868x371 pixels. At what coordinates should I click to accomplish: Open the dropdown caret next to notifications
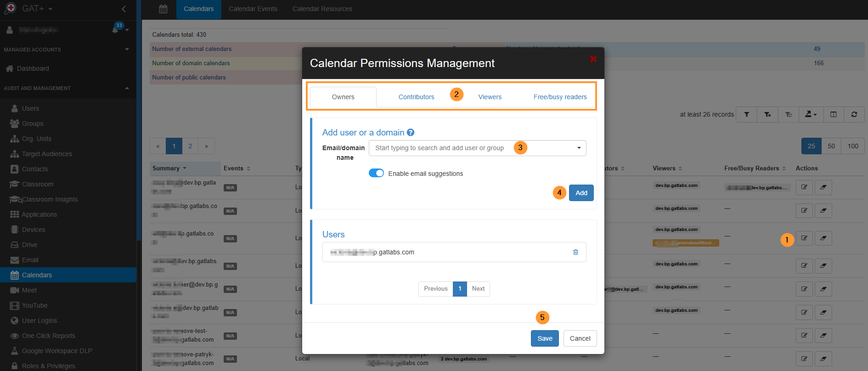pos(127,30)
